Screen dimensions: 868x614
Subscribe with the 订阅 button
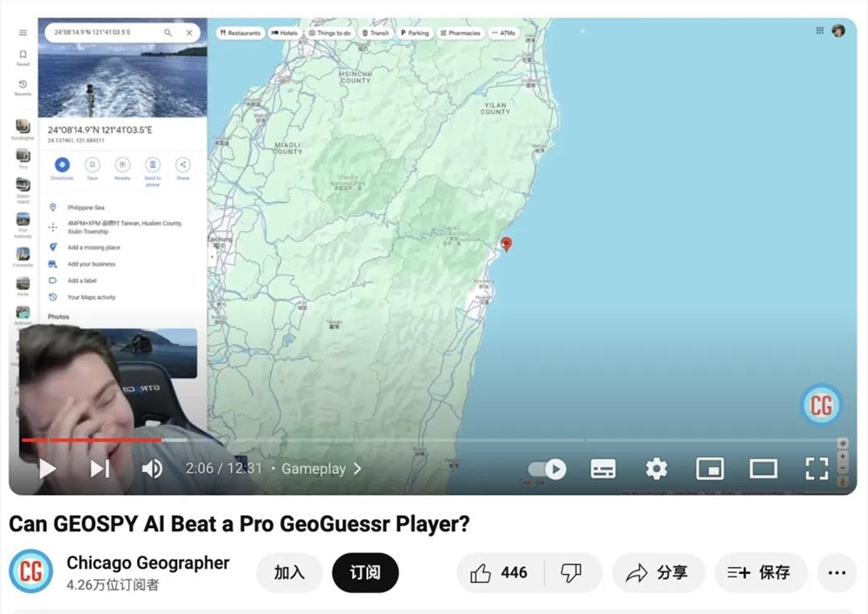click(x=365, y=572)
